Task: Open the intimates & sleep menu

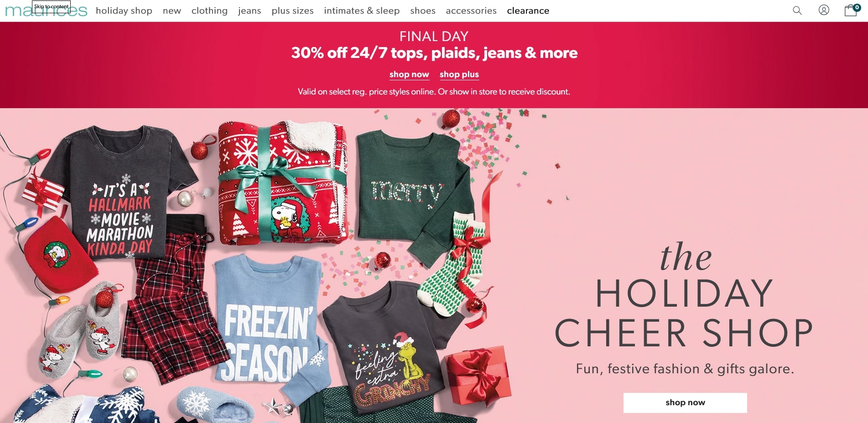Action: tap(362, 10)
